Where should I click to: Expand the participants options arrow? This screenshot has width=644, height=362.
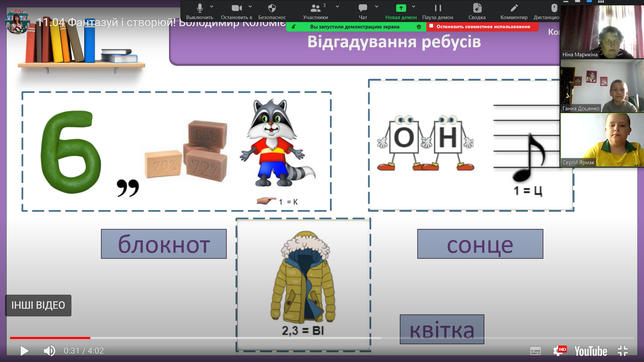point(337,7)
